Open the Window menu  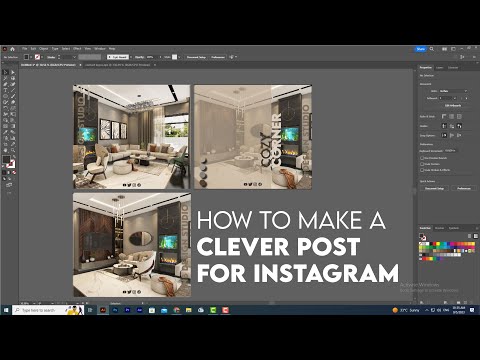click(100, 49)
